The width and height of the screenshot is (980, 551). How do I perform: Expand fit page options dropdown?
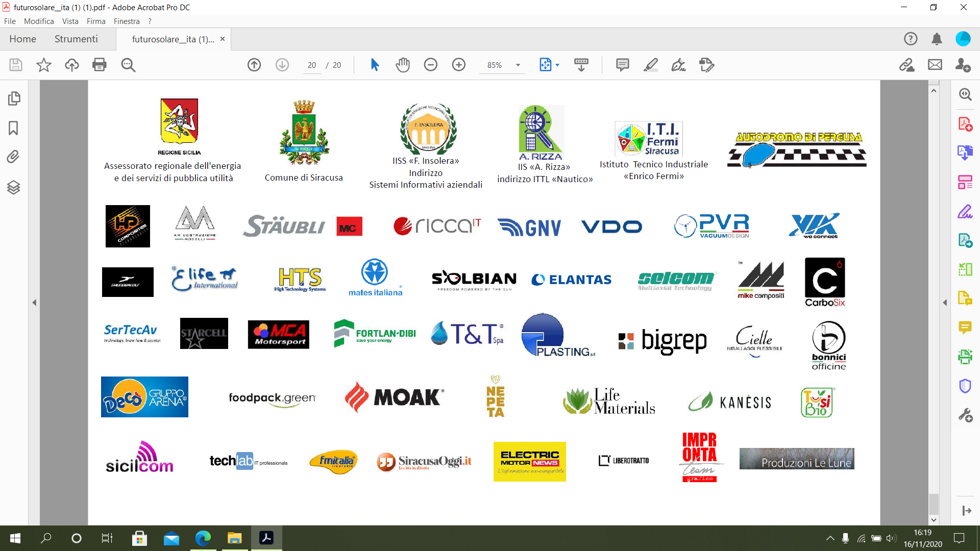click(557, 65)
